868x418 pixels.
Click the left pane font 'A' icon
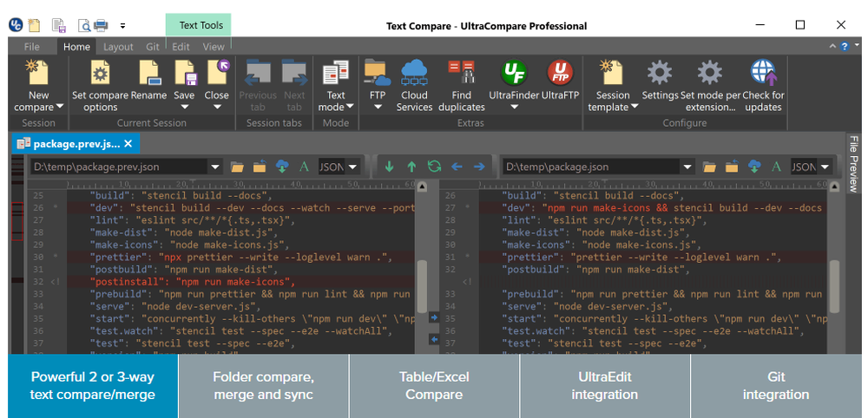click(x=303, y=167)
